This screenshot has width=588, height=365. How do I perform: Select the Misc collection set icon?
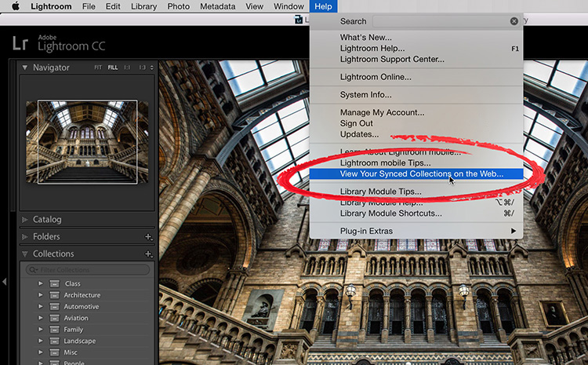coord(54,352)
